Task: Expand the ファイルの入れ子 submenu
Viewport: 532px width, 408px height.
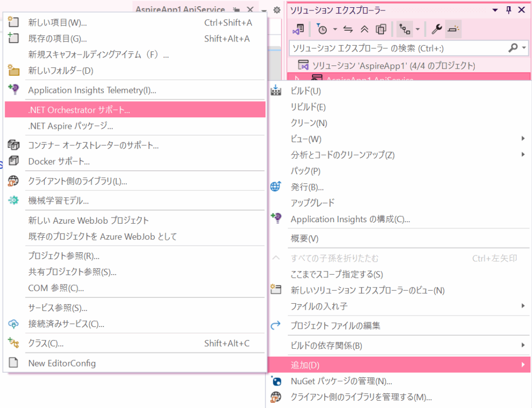Action: tap(398, 306)
